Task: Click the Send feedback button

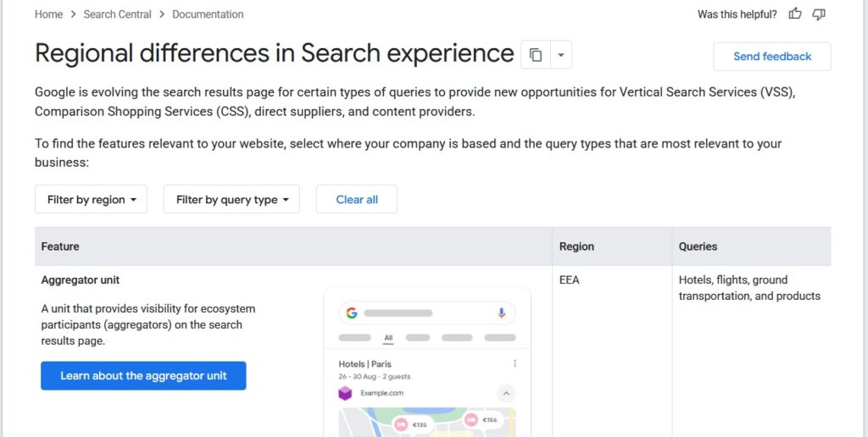Action: pos(771,57)
